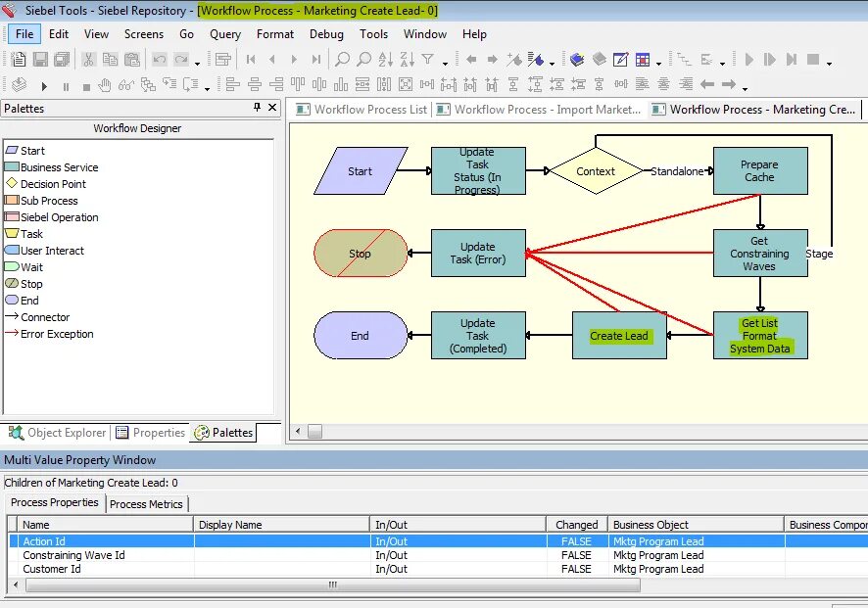Open the Window menu
The width and height of the screenshot is (868, 608).
tap(425, 34)
